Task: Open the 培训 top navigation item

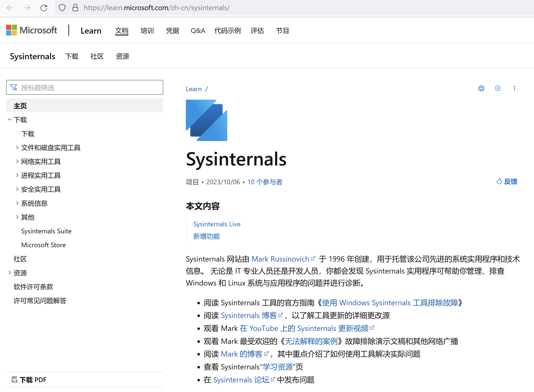Action: [147, 31]
